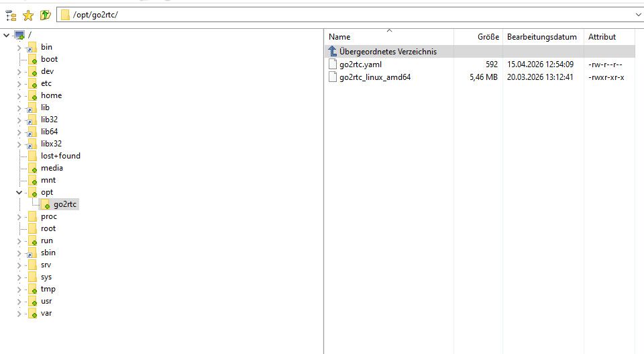Expand the lib64 folder
Viewport: 644px width, 354px height.
(19, 132)
